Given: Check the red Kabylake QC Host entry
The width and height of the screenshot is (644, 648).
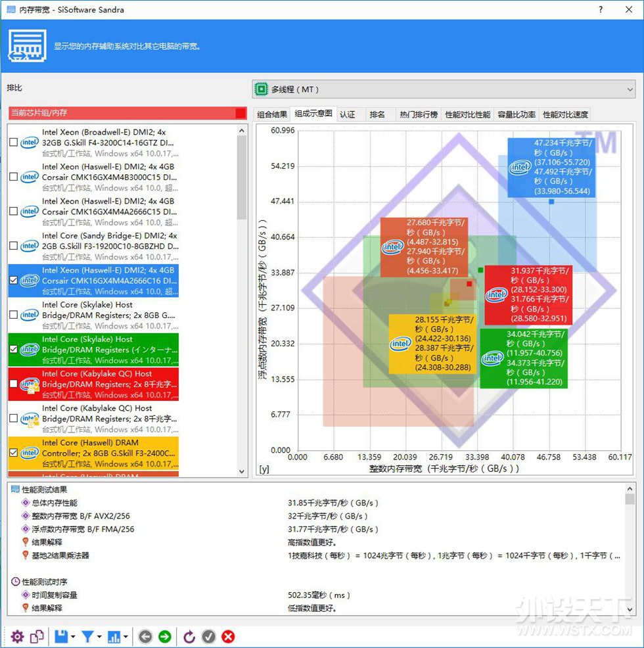Looking at the screenshot, I should coord(13,384).
